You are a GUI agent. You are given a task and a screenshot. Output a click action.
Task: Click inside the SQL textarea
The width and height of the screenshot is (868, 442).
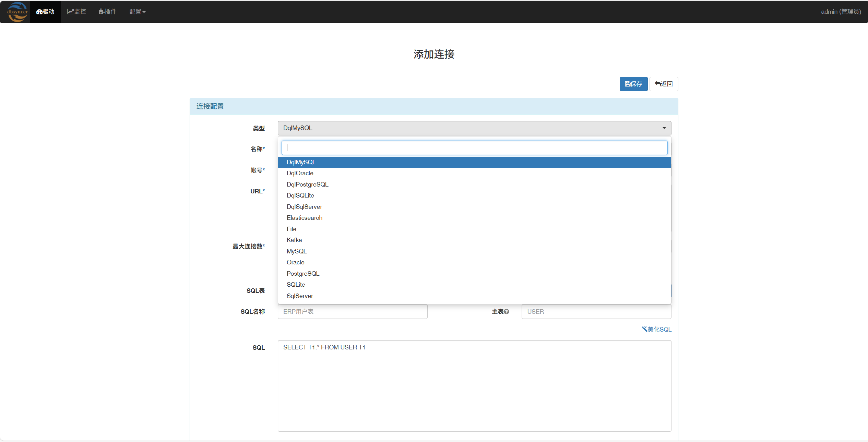pos(474,386)
